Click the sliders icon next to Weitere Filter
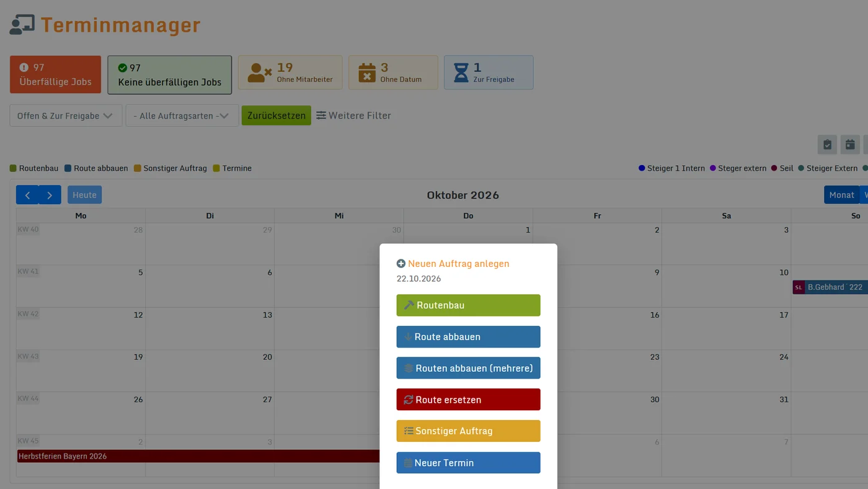 click(321, 115)
